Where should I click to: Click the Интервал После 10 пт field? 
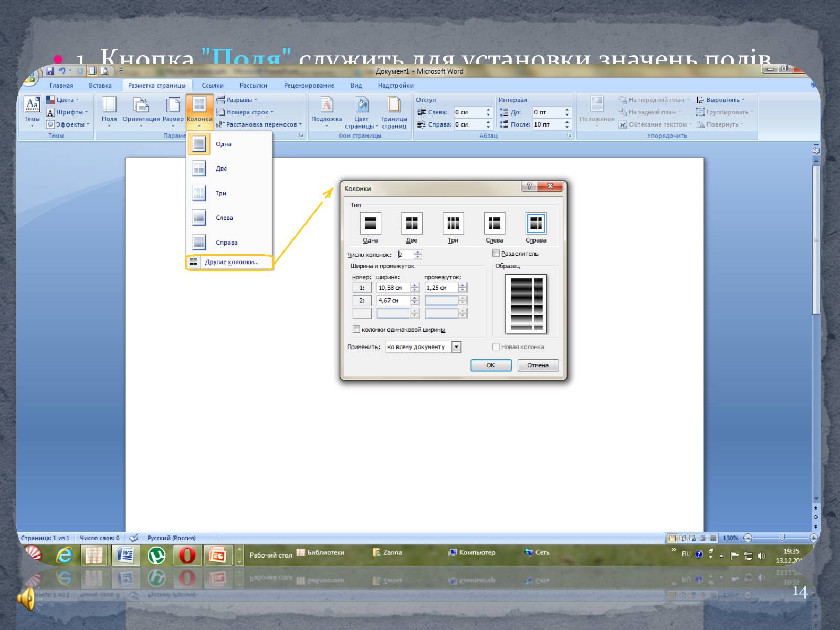pyautogui.click(x=548, y=124)
